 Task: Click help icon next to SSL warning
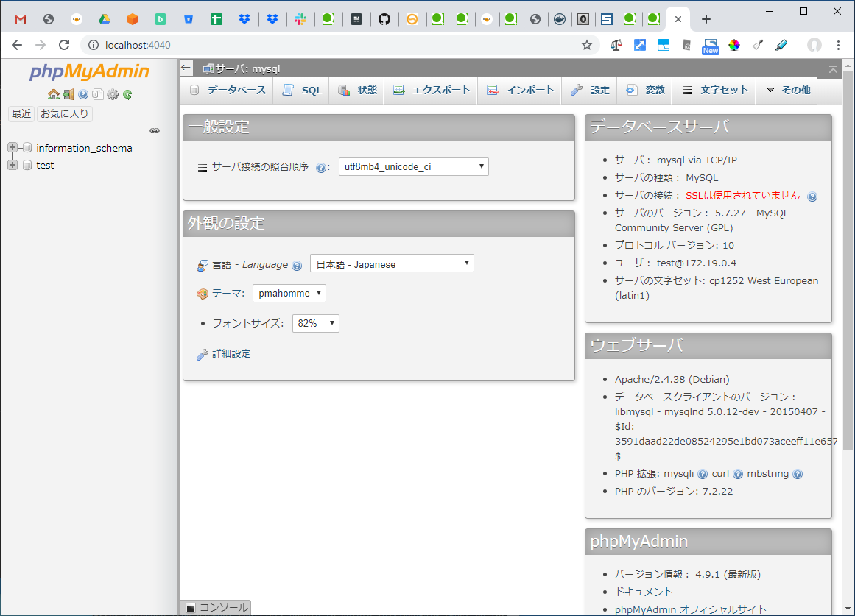tap(812, 197)
